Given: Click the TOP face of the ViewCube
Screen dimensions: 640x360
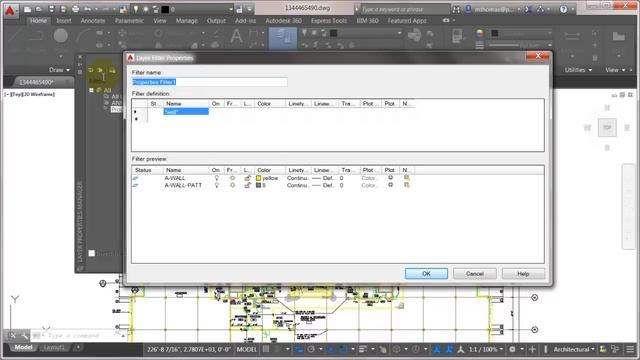Looking at the screenshot, I should 607,128.
